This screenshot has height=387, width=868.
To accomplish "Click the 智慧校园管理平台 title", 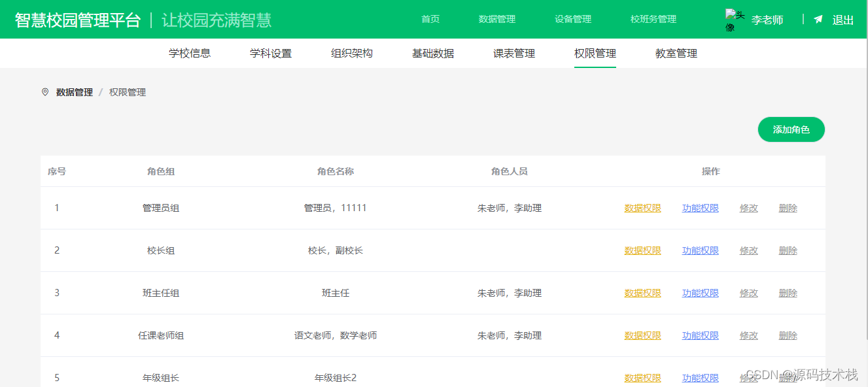I will click(78, 20).
